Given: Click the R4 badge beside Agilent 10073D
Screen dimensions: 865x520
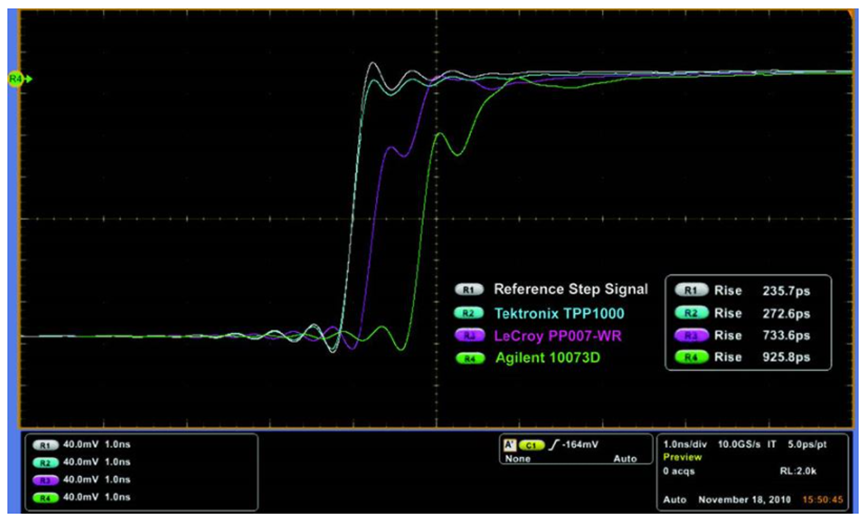Looking at the screenshot, I should coord(468,357).
